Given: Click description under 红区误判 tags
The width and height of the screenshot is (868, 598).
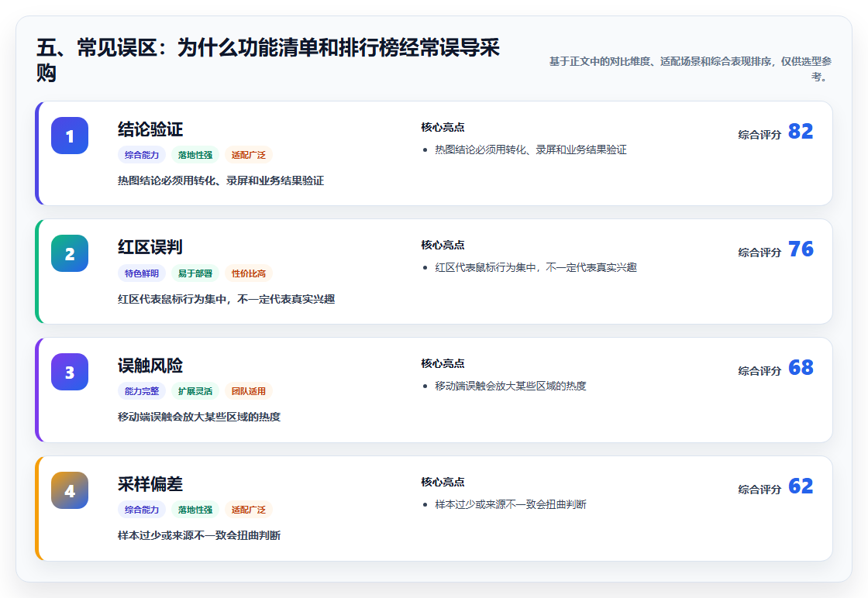Looking at the screenshot, I should 226,299.
